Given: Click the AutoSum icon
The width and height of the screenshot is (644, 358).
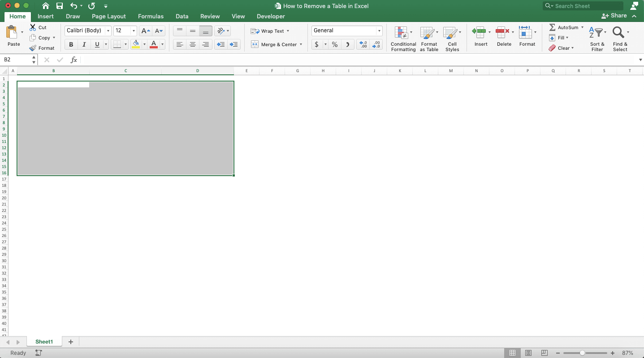Looking at the screenshot, I should [x=553, y=27].
